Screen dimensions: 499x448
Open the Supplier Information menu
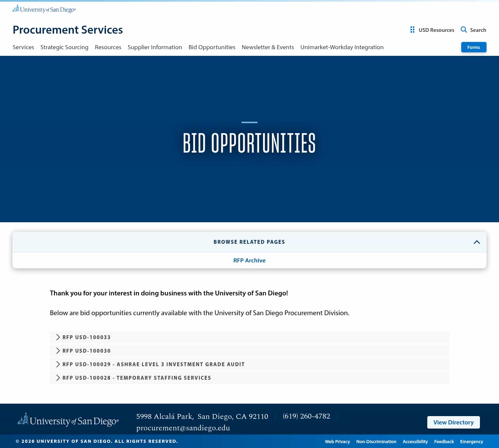click(155, 47)
